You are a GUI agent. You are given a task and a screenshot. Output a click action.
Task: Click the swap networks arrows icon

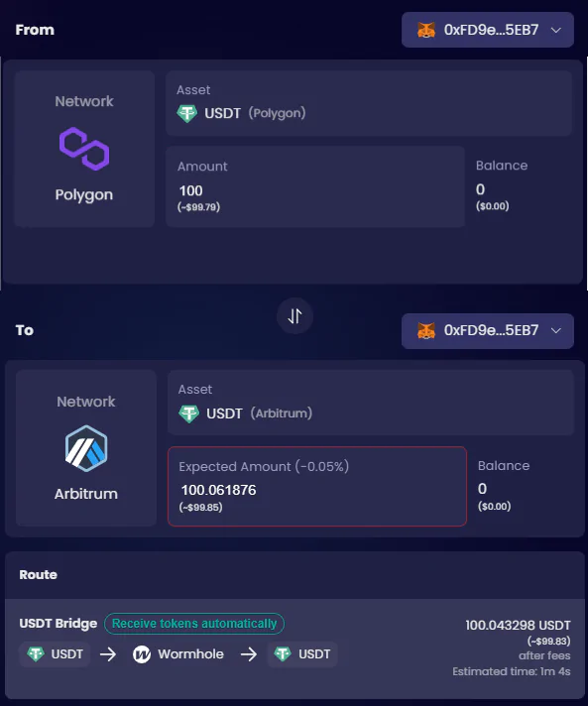pyautogui.click(x=294, y=316)
